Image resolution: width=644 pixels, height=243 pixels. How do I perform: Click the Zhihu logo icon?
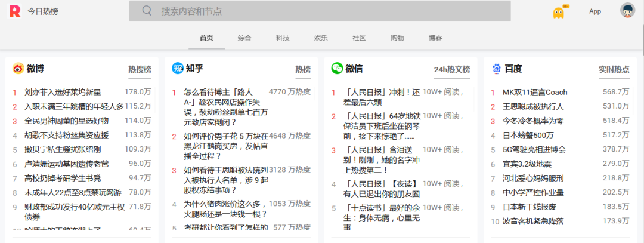[x=178, y=69]
